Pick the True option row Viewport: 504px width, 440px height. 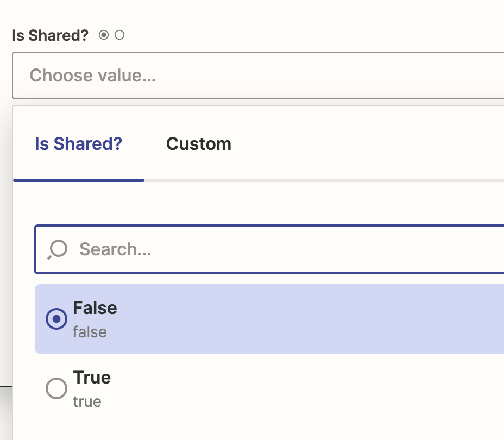coord(269,388)
